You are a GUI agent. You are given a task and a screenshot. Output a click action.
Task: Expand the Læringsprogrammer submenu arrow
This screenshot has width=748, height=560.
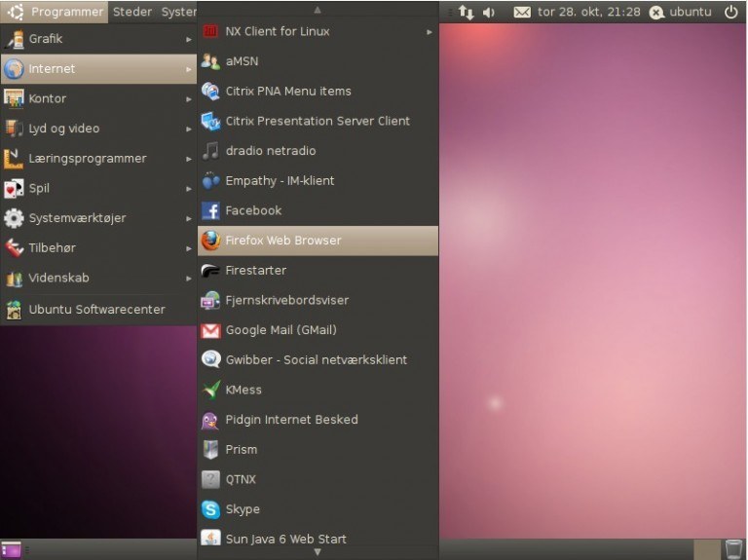click(x=189, y=159)
